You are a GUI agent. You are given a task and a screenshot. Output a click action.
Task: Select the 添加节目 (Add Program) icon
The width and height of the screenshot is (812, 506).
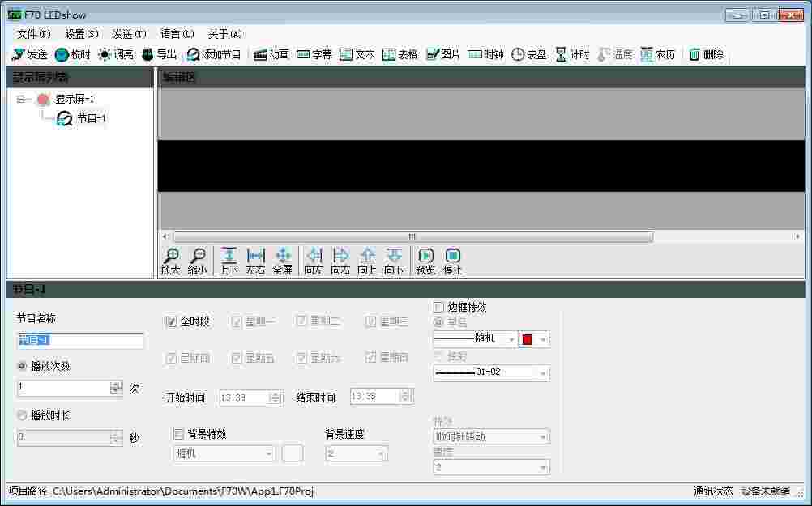pos(216,54)
